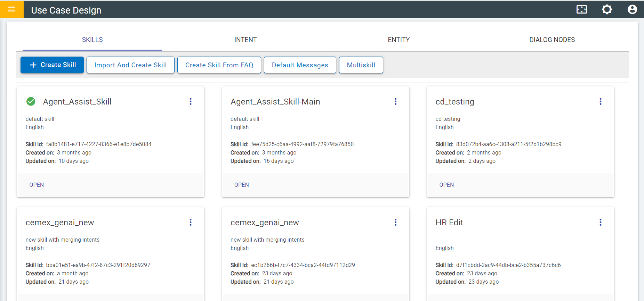Open three-dot menu for Agent_Assist_Skill-Main
Image resolution: width=644 pixels, height=301 pixels.
(395, 101)
